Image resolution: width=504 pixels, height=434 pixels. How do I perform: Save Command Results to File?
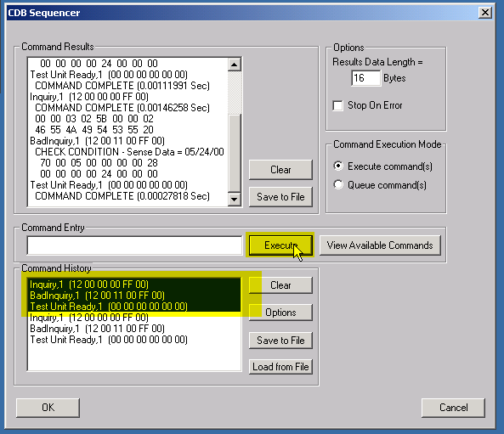pos(280,196)
